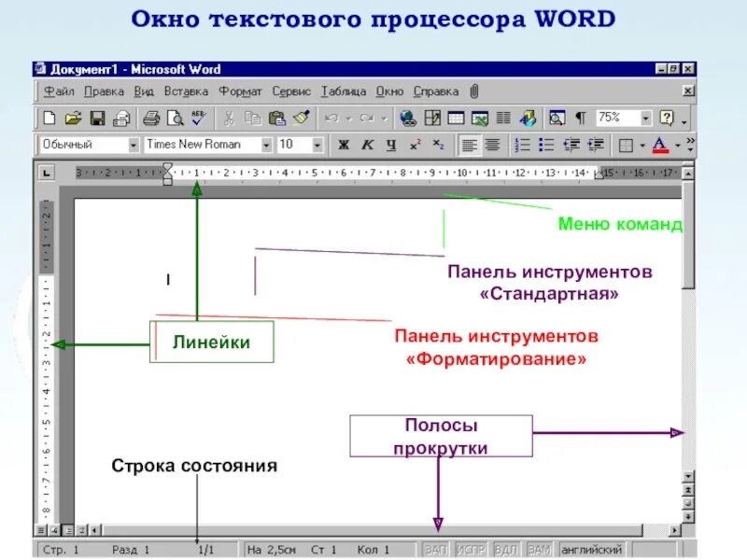The height and width of the screenshot is (560, 747).
Task: Click the Insert Table icon
Action: point(456,118)
